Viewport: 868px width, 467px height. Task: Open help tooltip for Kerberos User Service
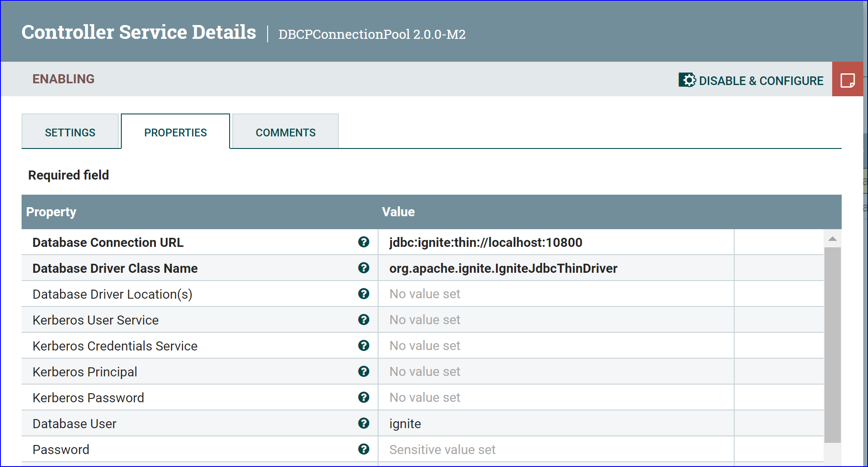tap(364, 320)
